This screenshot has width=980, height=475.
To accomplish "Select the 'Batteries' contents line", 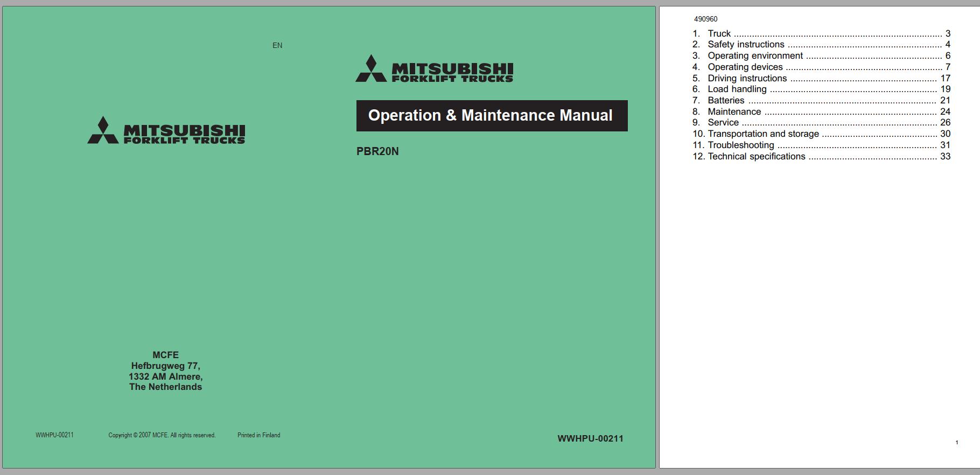I will [821, 101].
